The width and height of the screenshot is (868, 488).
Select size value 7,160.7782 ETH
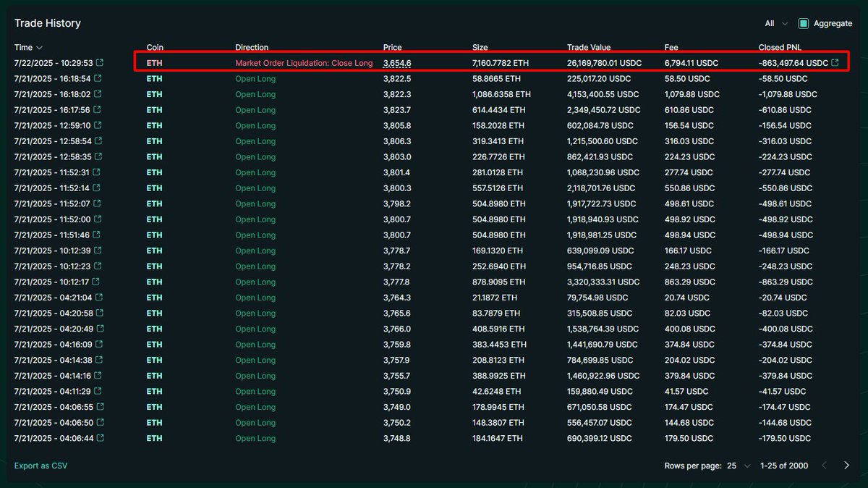pos(501,63)
